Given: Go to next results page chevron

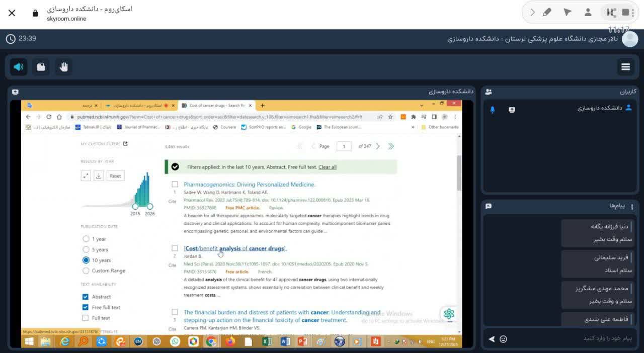Looking at the screenshot, I should pyautogui.click(x=378, y=146).
